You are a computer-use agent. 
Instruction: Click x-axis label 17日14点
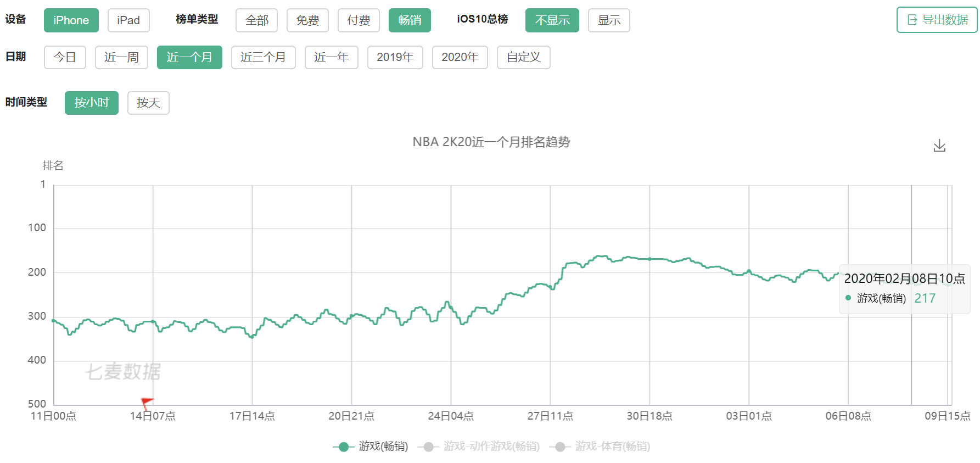252,416
